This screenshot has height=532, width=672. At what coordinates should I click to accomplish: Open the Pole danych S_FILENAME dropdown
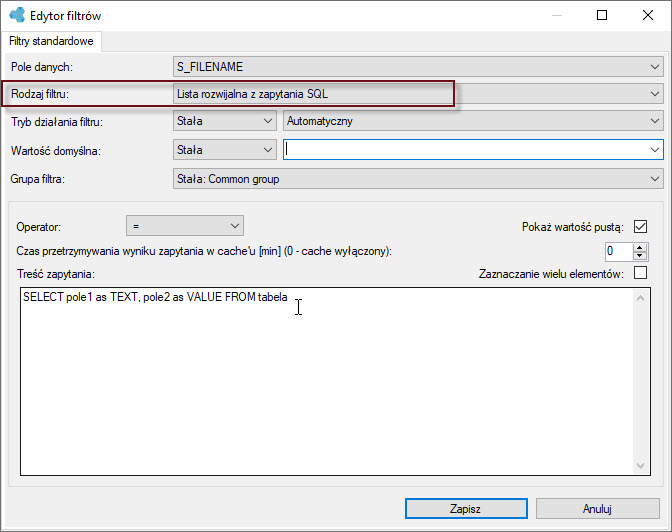click(418, 67)
